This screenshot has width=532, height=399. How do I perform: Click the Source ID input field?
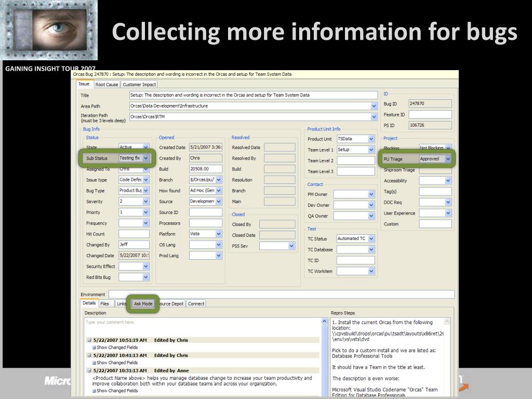click(206, 212)
